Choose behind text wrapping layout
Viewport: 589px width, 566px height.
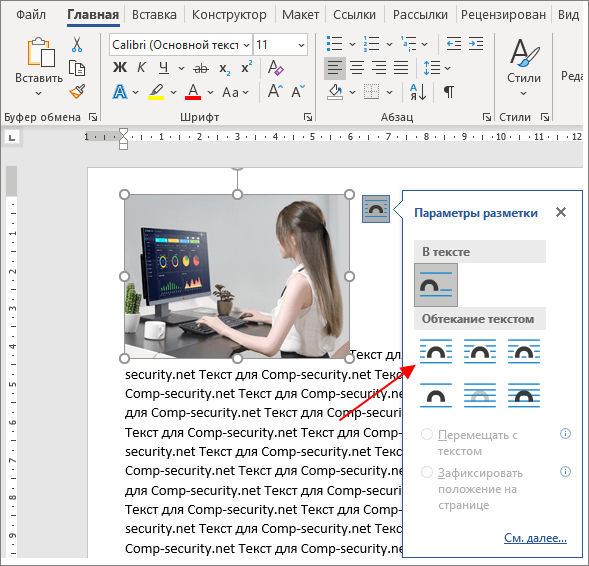[x=480, y=395]
